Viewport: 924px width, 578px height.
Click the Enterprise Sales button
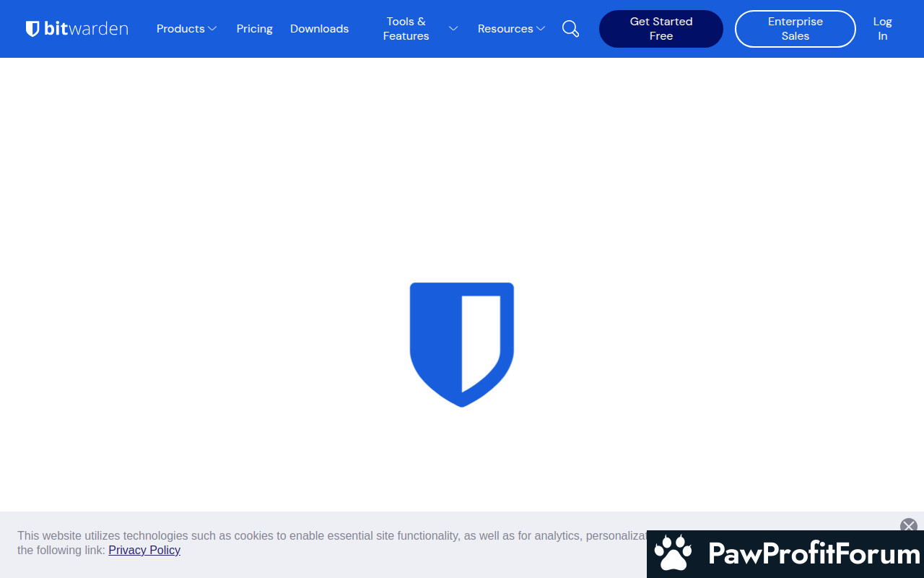(796, 29)
